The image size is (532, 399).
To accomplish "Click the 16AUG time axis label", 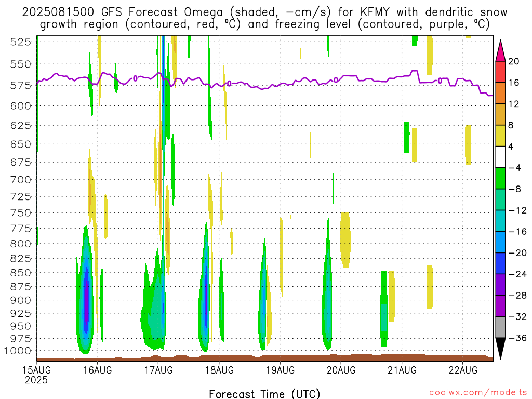I will pyautogui.click(x=97, y=370).
